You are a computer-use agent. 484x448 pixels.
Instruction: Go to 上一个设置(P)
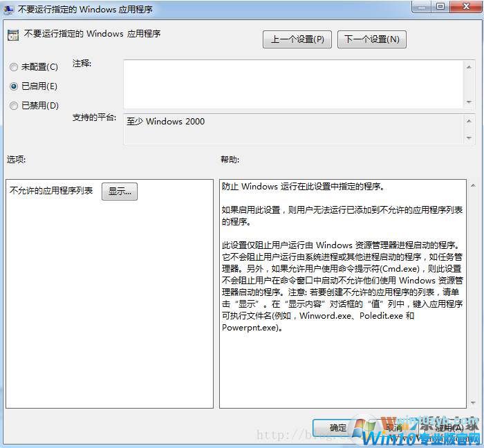pos(297,39)
